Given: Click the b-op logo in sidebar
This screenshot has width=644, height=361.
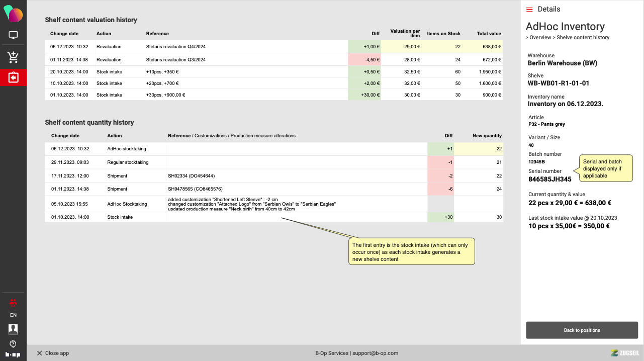Looking at the screenshot, I should click(x=13, y=354).
